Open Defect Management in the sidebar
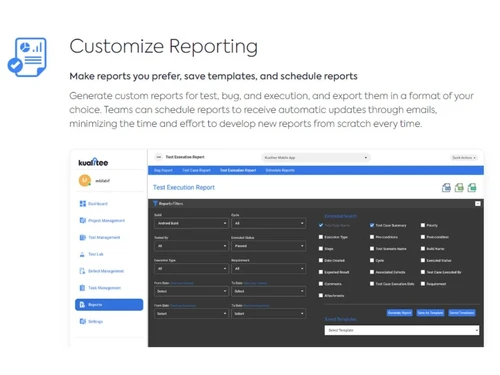The width and height of the screenshot is (500, 375). click(x=102, y=271)
